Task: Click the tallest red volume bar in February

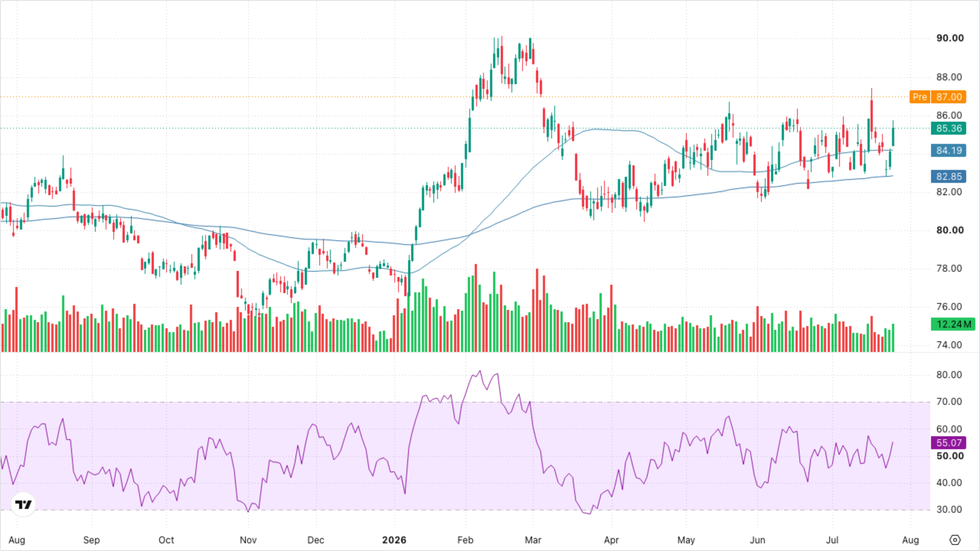Action: [x=476, y=308]
